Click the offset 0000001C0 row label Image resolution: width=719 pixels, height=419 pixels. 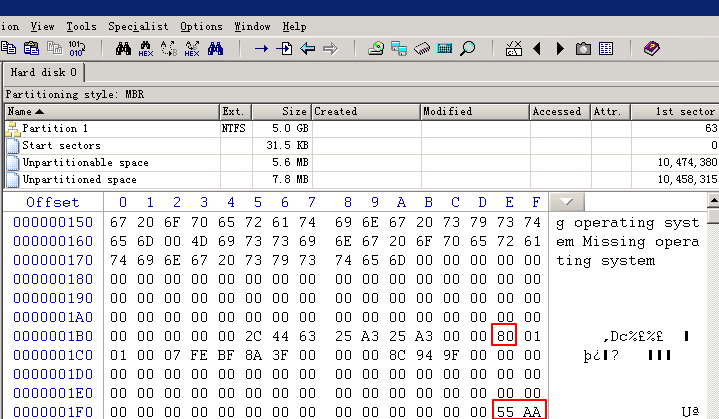[x=53, y=355]
